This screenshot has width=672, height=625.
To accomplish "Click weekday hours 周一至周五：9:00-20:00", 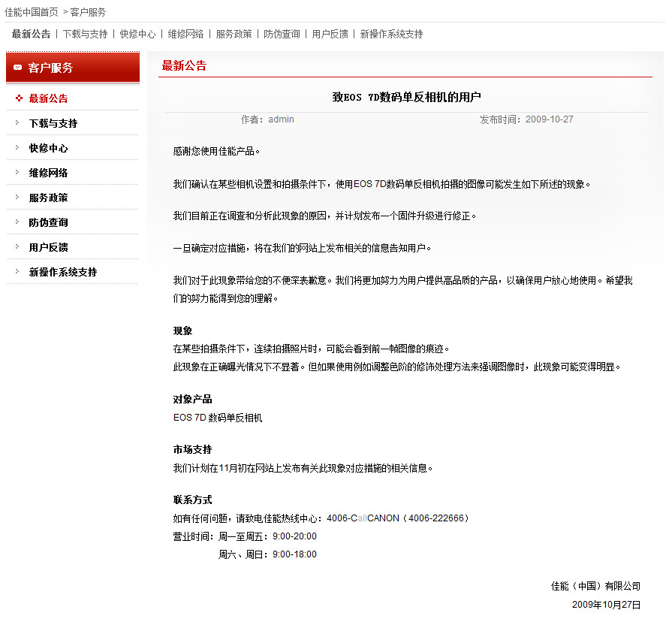I will click(x=267, y=536).
